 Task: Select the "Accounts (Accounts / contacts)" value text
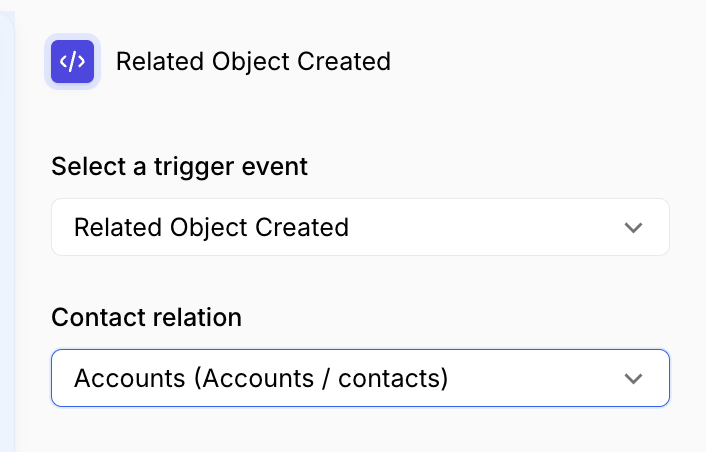click(x=260, y=378)
